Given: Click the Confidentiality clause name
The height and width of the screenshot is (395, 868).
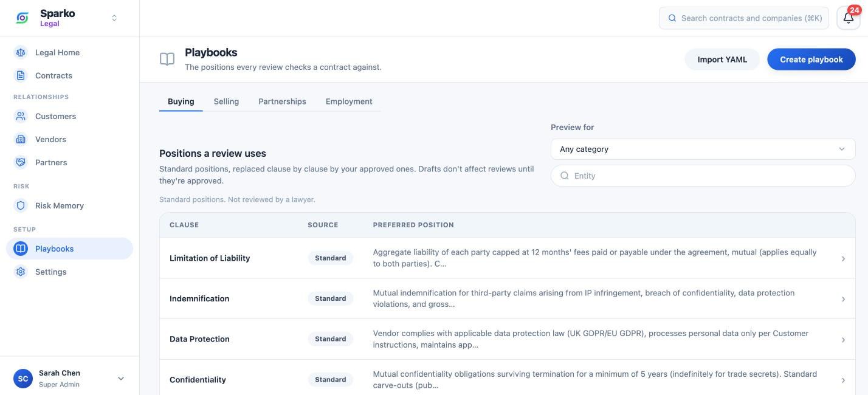Looking at the screenshot, I should pos(198,380).
